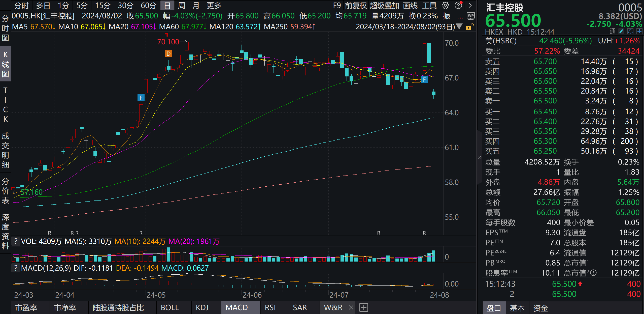The width and height of the screenshot is (644, 314).
Task: Click the info icon beside 总市值²
Action: (593, 273)
